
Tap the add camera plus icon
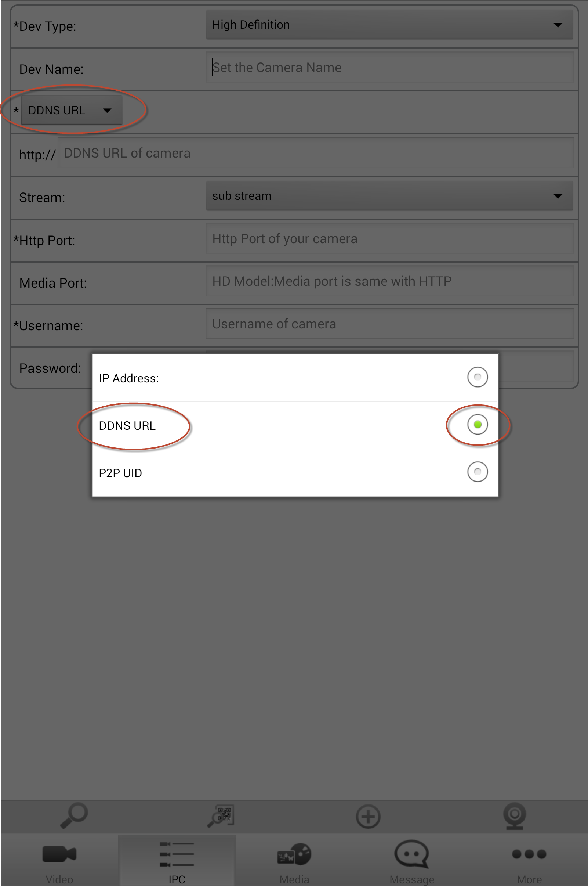click(x=368, y=816)
